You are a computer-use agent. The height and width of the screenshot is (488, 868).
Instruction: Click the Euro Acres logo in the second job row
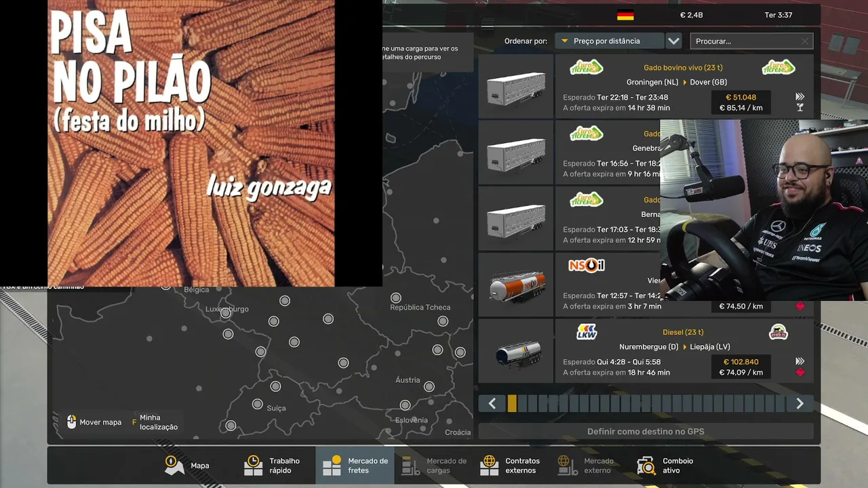pyautogui.click(x=587, y=133)
